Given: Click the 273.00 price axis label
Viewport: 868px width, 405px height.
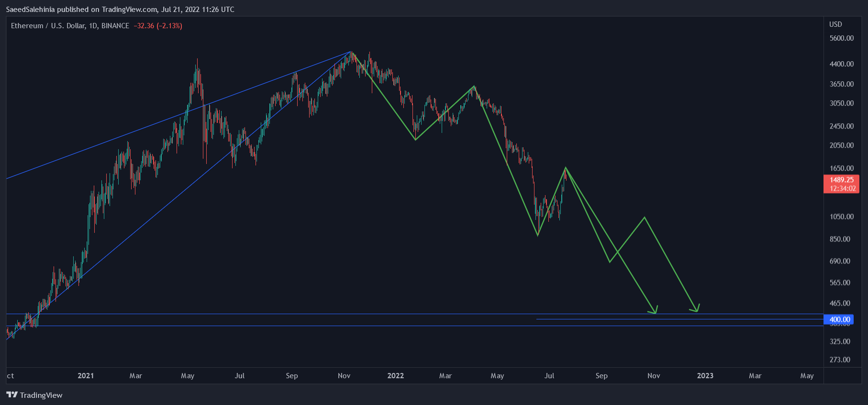Looking at the screenshot, I should (840, 360).
